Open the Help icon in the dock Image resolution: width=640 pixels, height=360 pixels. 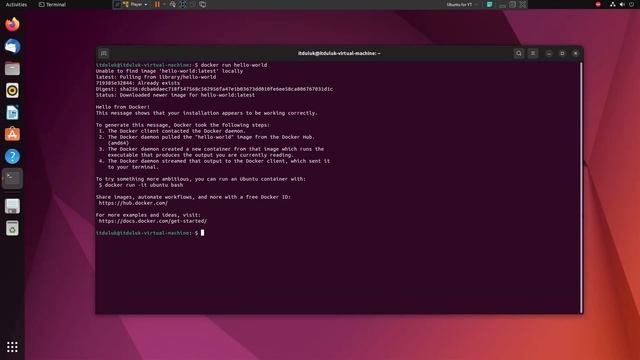coord(12,156)
